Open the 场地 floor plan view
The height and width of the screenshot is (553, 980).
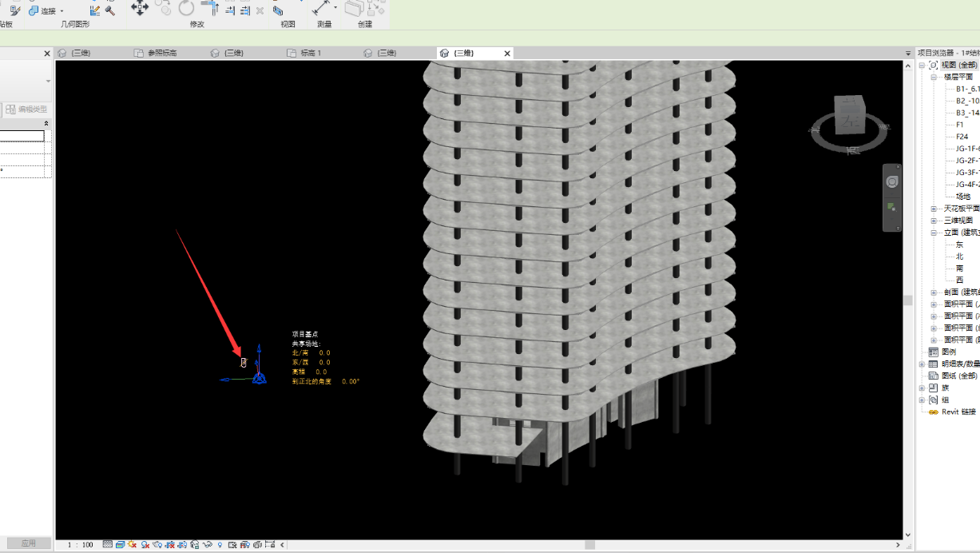pyautogui.click(x=963, y=197)
